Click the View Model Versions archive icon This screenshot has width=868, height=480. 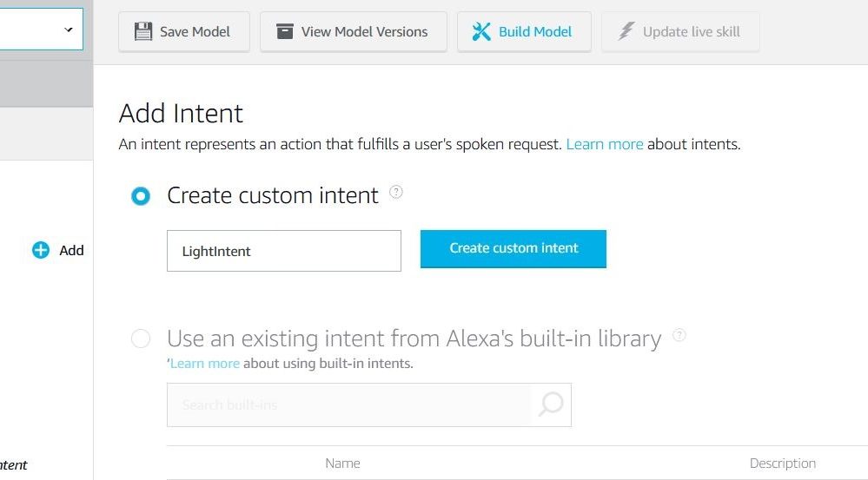coord(284,31)
